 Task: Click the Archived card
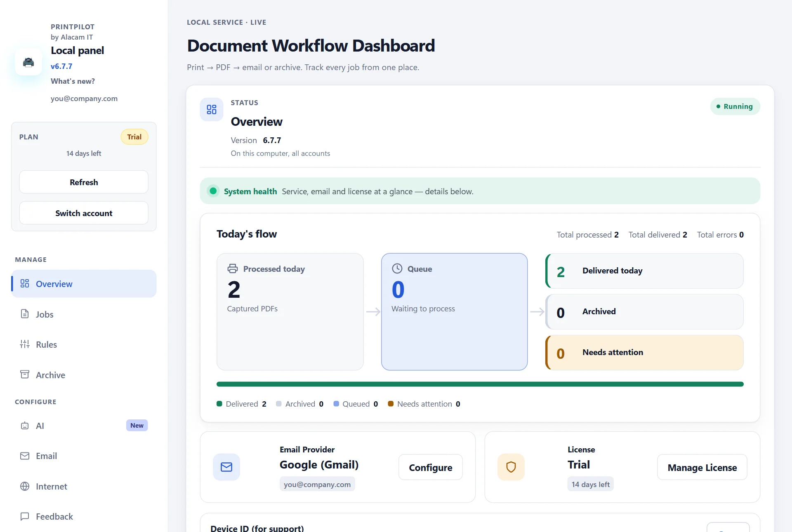click(644, 312)
